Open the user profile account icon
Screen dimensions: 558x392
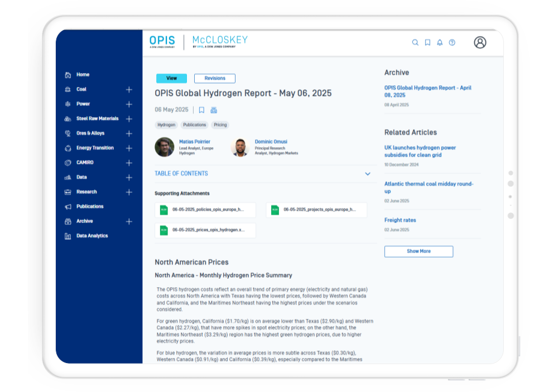pos(480,42)
